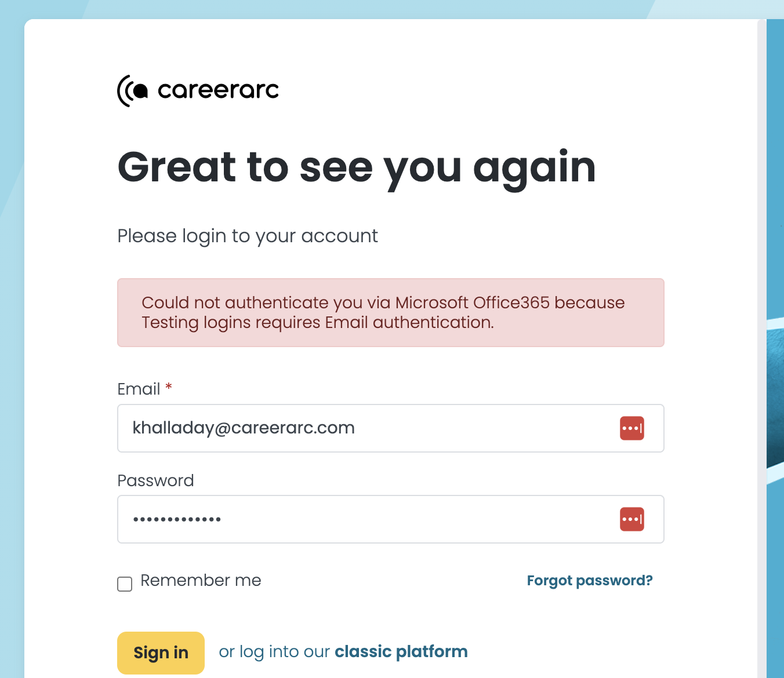Focus the Email field containing khalladay@careerarc.com
This screenshot has width=784, height=678.
click(390, 428)
